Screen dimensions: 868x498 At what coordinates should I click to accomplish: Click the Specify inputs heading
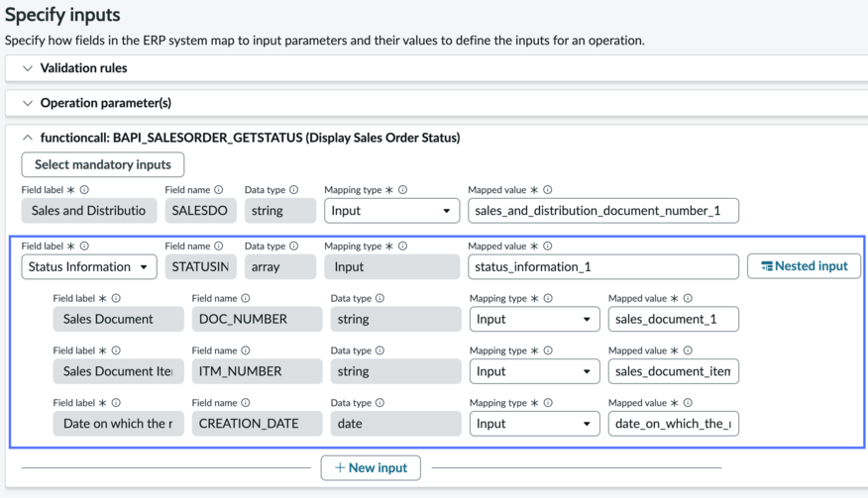click(62, 15)
